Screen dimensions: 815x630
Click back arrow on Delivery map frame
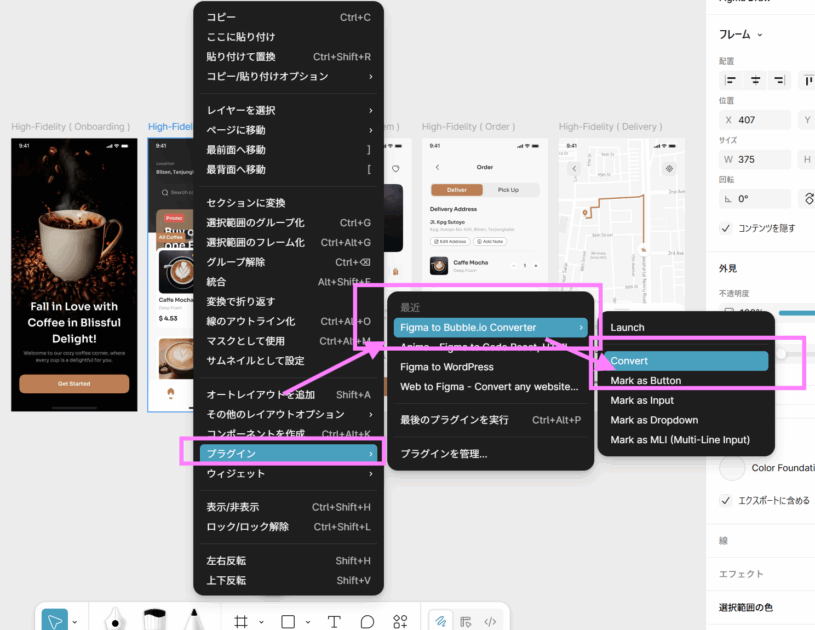point(574,168)
